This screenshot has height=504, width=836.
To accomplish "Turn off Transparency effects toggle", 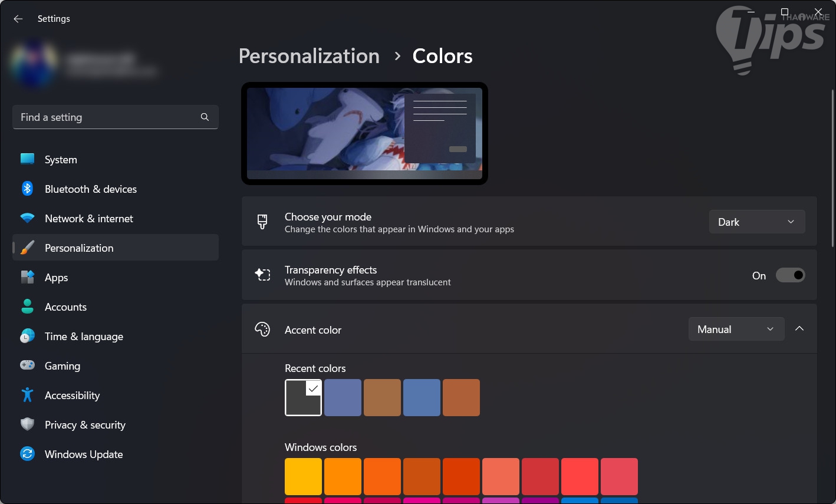I will coord(790,275).
